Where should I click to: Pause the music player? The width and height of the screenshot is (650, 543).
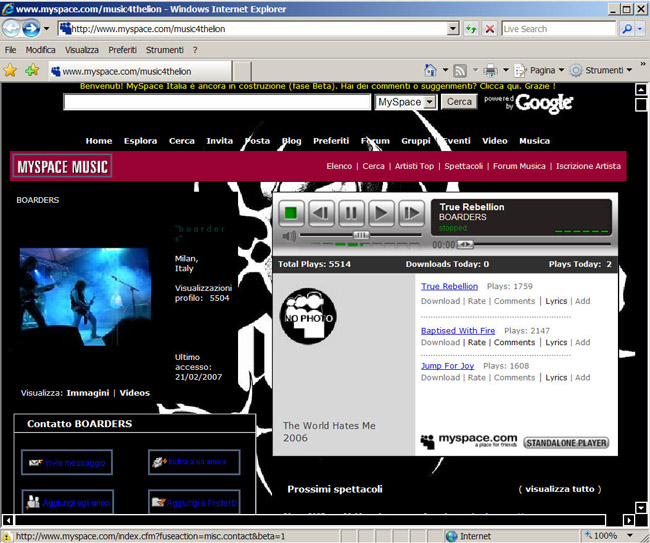click(351, 213)
